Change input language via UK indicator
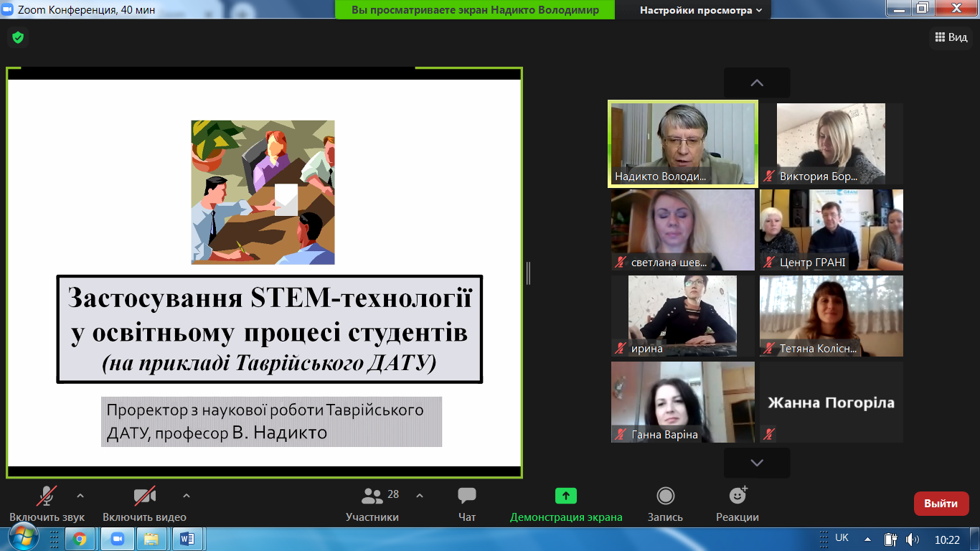 click(842, 537)
